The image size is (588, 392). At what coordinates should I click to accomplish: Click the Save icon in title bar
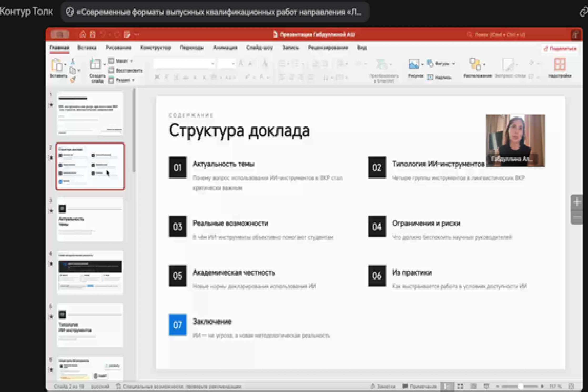[x=93, y=34]
